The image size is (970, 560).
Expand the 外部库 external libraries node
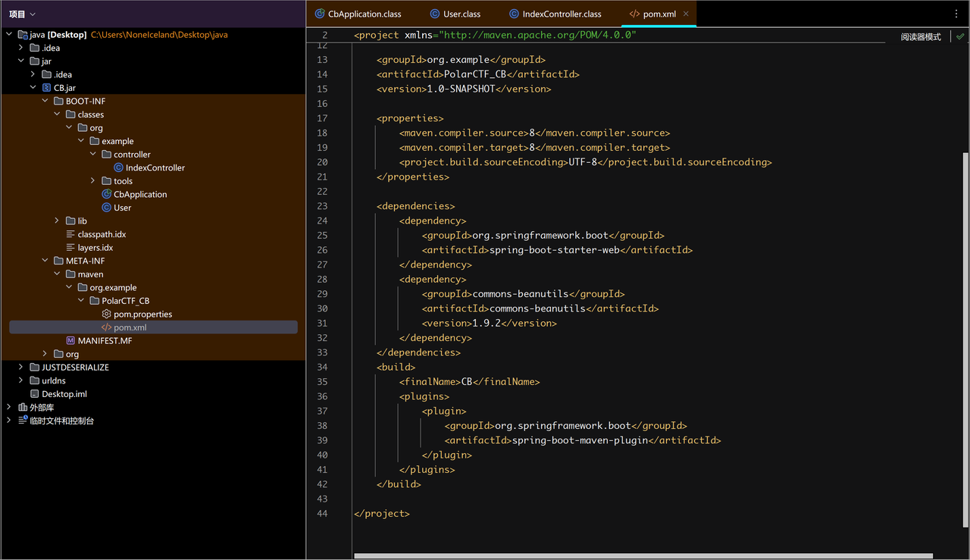pyautogui.click(x=9, y=407)
